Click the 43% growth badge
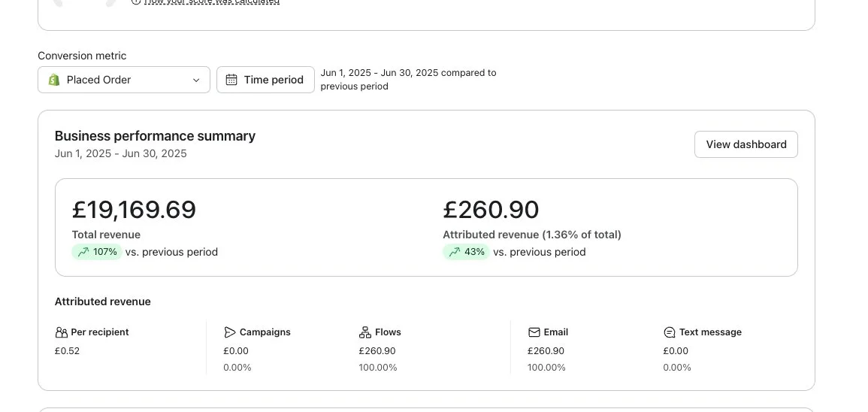This screenshot has width=868, height=412. 466,252
